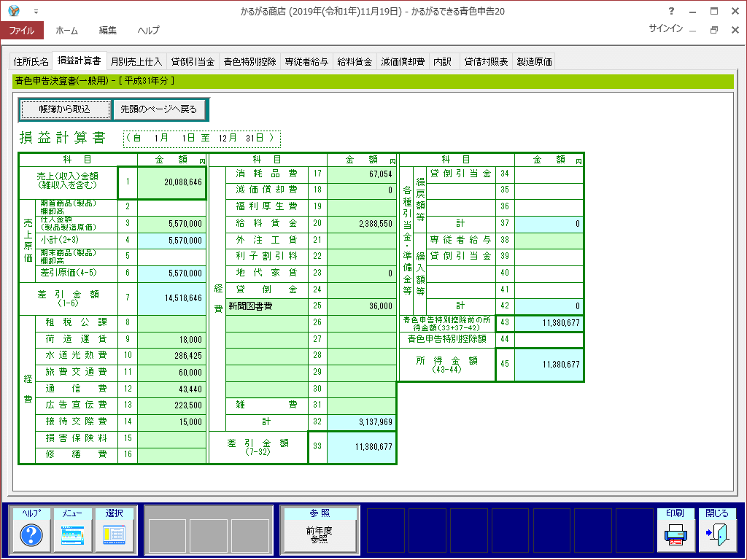Image resolution: width=747 pixels, height=560 pixels.
Task: Click サインイン link
Action: coord(666,28)
